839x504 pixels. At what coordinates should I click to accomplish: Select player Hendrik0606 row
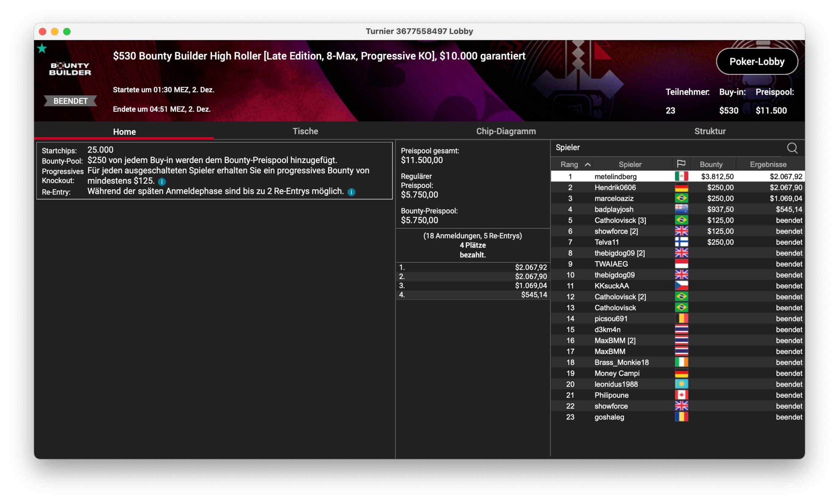615,187
